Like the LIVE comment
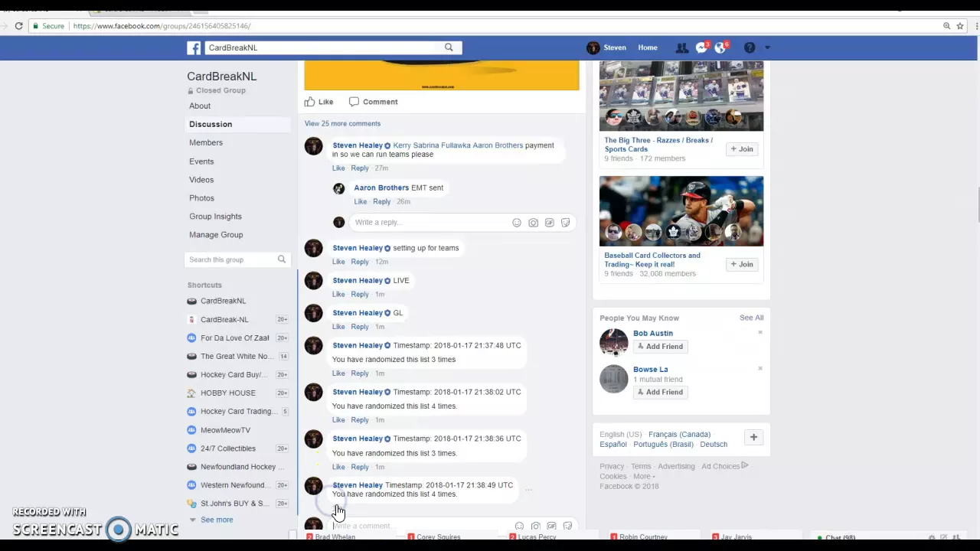 point(338,294)
